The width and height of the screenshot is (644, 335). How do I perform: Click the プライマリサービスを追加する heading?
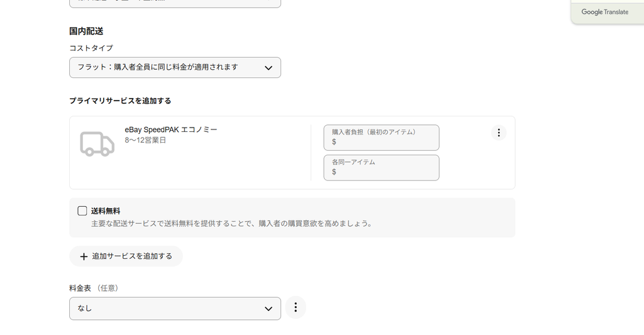[120, 101]
